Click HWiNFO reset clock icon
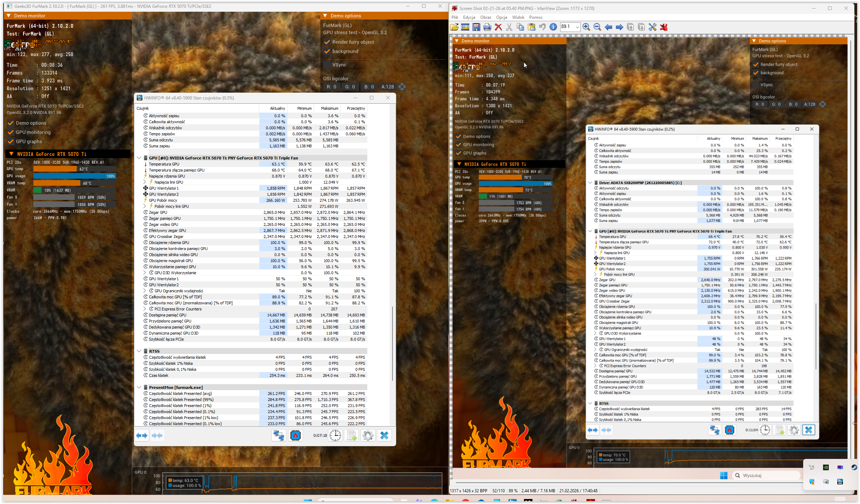 (x=335, y=435)
